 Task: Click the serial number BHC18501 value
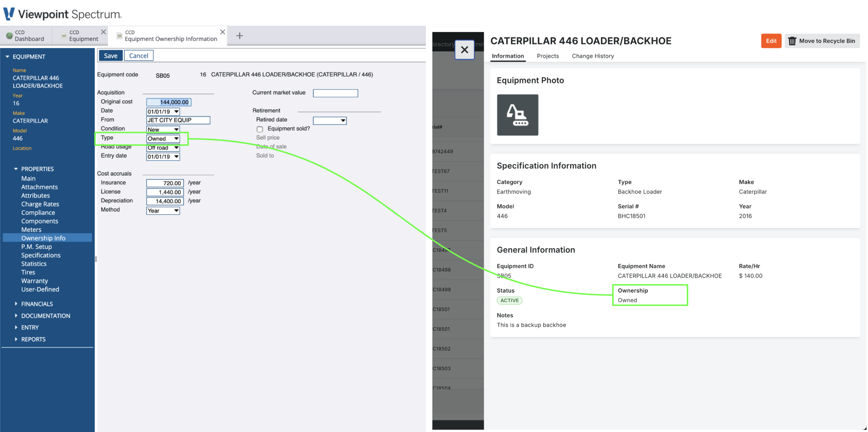632,216
